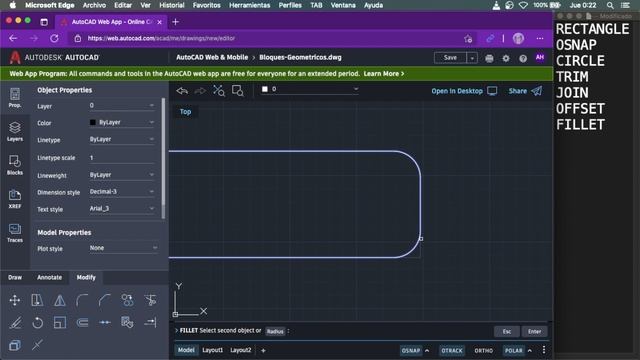
Task: Toggle OTRACK in status bar
Action: 452,351
